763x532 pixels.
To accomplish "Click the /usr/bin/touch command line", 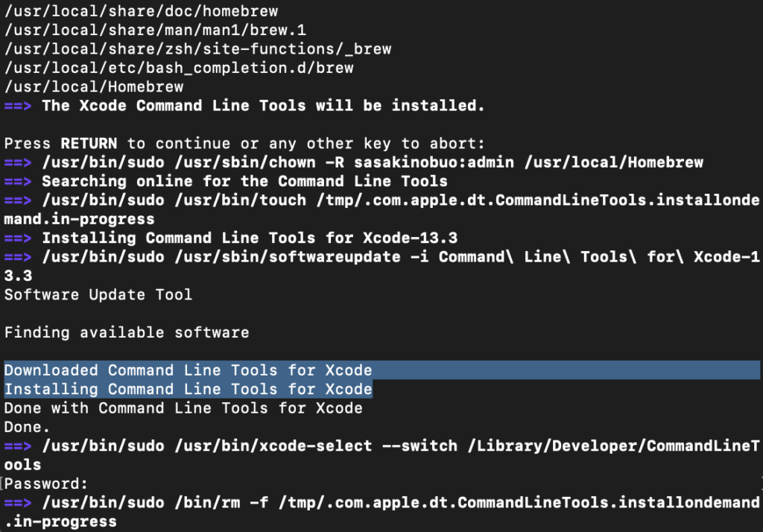I will [401, 200].
